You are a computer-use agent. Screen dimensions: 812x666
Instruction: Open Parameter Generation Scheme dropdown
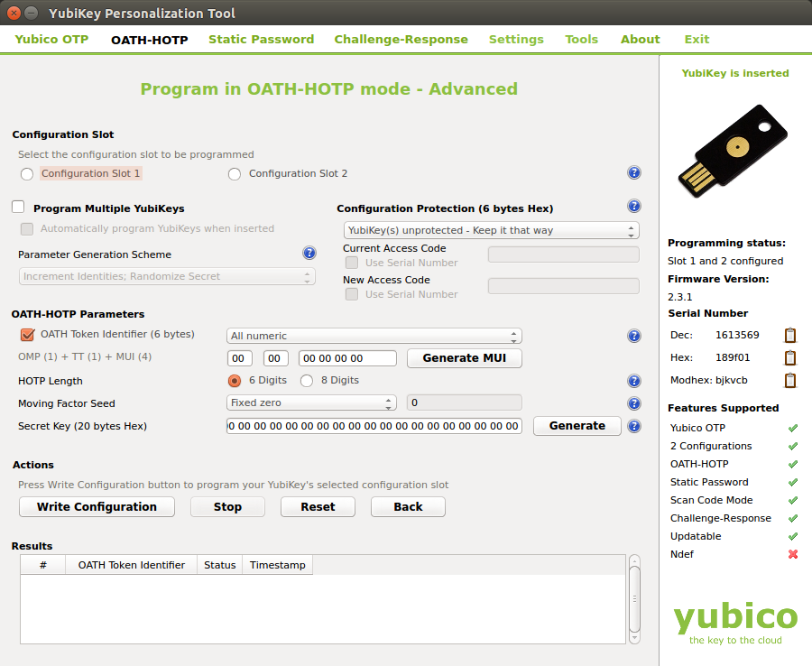167,276
